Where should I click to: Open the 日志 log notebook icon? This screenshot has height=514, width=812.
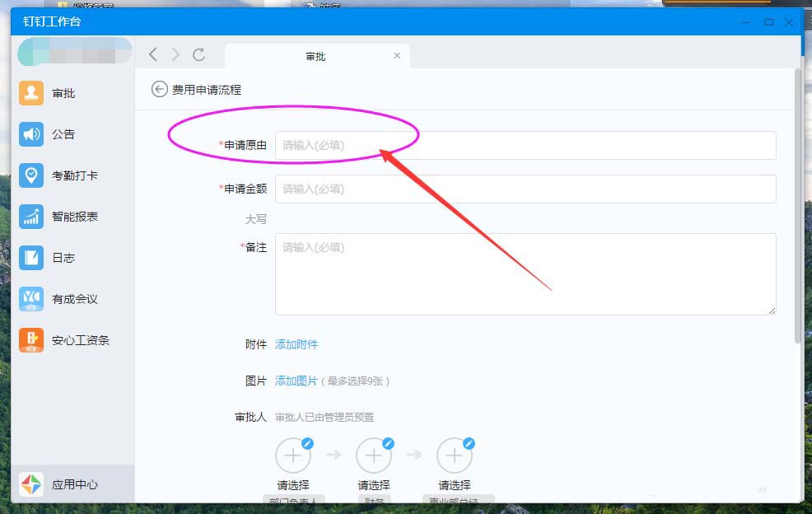point(31,258)
